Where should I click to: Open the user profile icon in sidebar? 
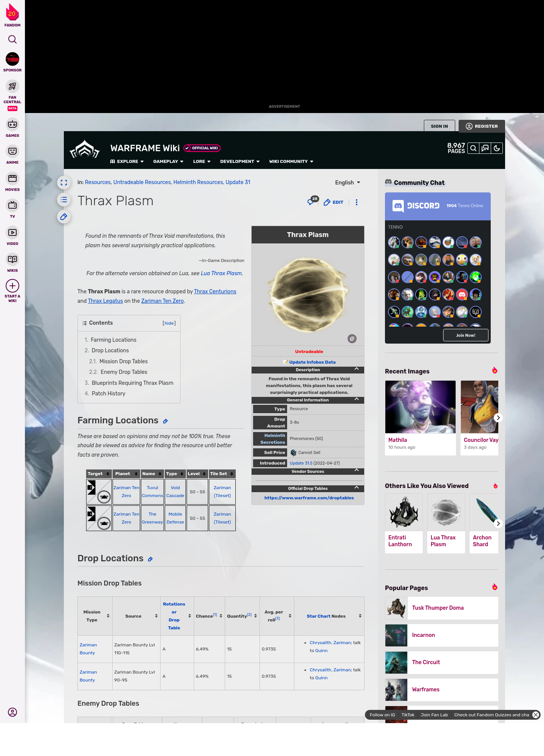tap(12, 712)
